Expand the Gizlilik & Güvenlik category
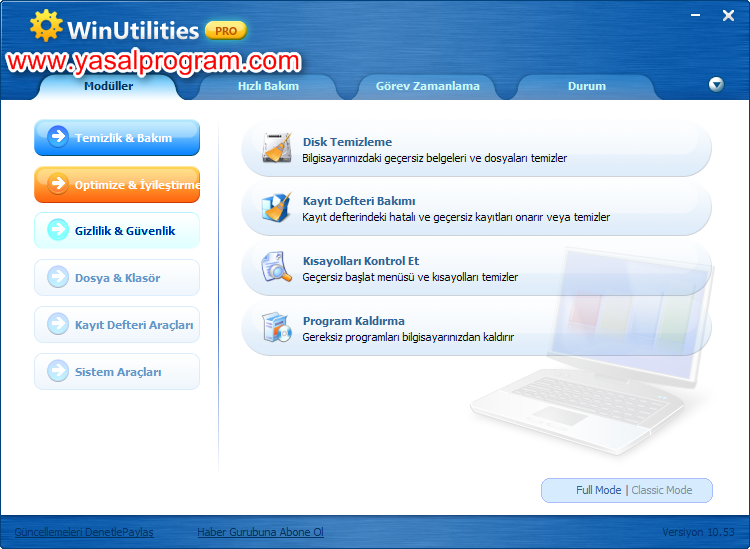The image size is (750, 549). [117, 231]
